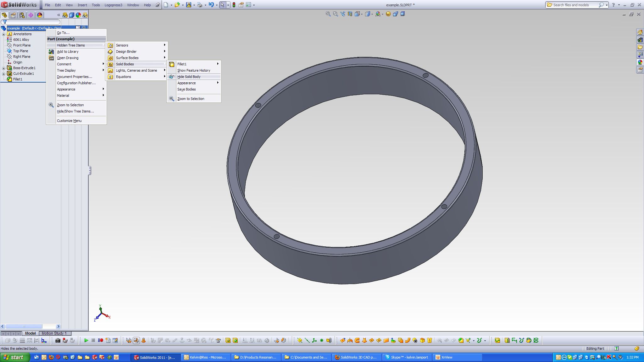Click Go To... in context menu
Image resolution: width=644 pixels, height=362 pixels.
76,33
